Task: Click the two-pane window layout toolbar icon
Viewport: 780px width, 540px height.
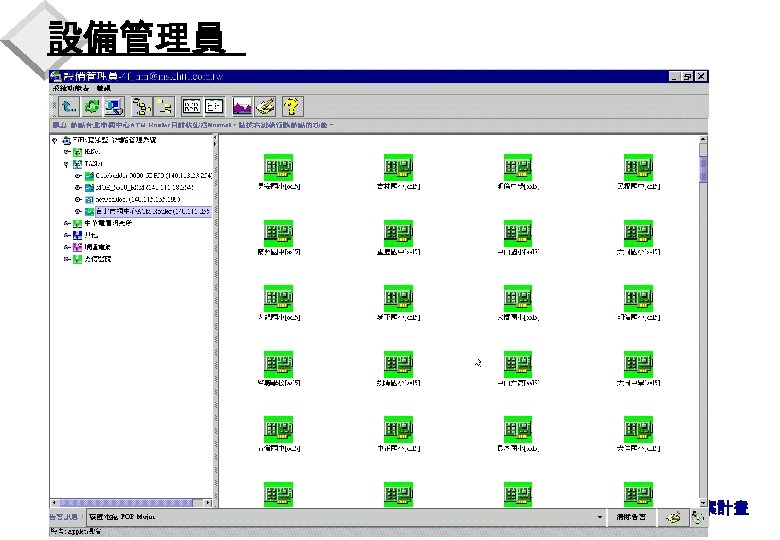Action: [x=192, y=106]
